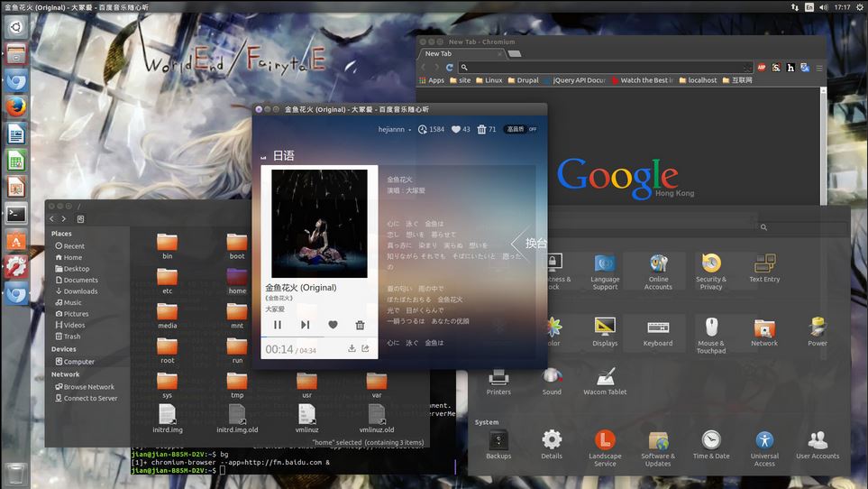
Task: Go back in file manager
Action: [x=52, y=219]
